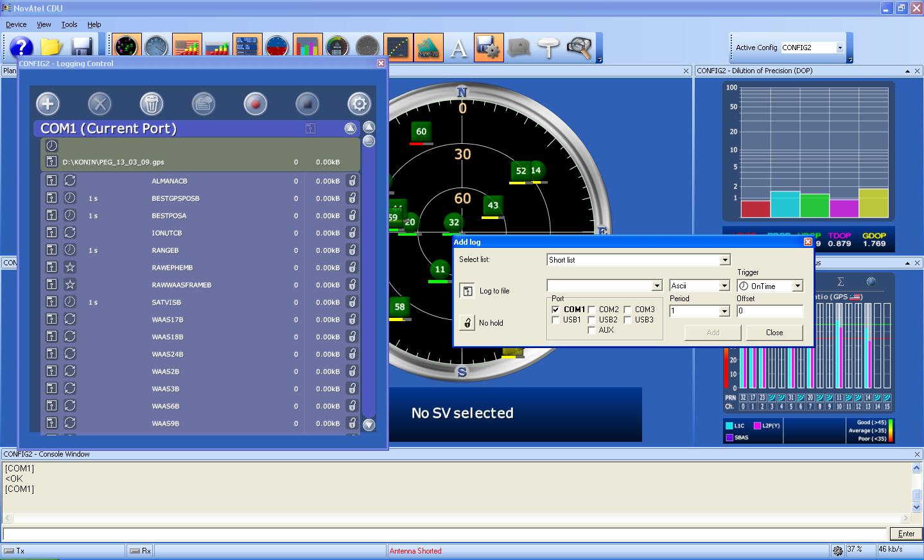
Task: Open the Constellation window toolbar icon
Action: tap(126, 48)
